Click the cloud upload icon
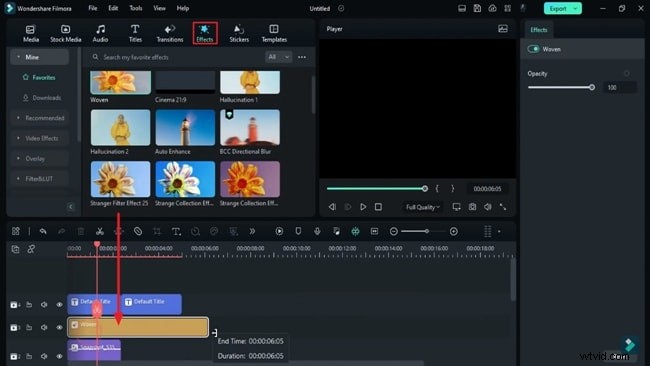The width and height of the screenshot is (650, 366). (x=492, y=8)
